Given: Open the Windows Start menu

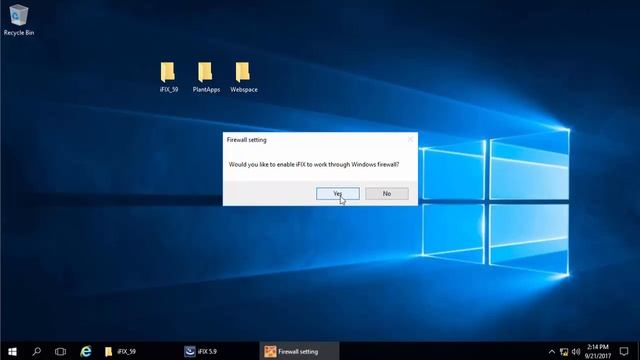Looking at the screenshot, I should pyautogui.click(x=12, y=351).
